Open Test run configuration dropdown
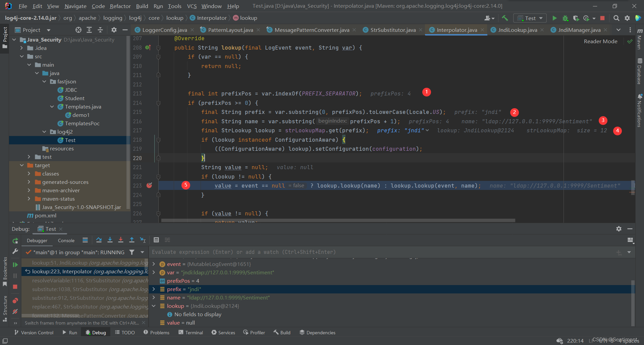Image resolution: width=644 pixels, height=345 pixels. pos(530,18)
